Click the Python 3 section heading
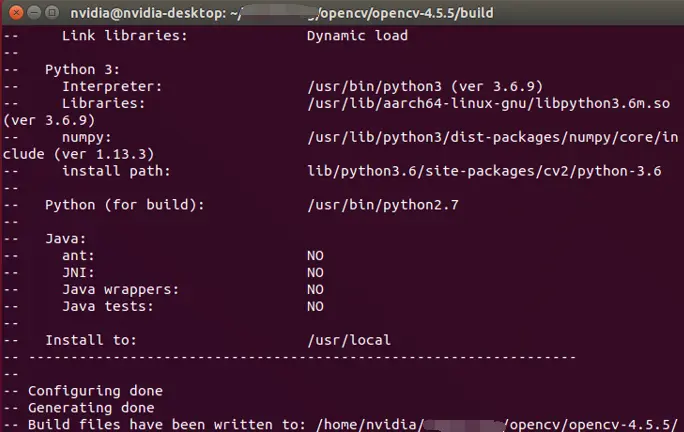Image resolution: width=684 pixels, height=432 pixels. pos(82,70)
